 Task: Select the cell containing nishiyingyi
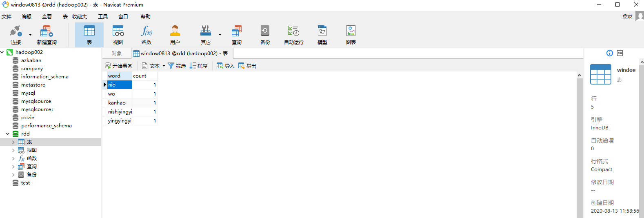(119, 112)
